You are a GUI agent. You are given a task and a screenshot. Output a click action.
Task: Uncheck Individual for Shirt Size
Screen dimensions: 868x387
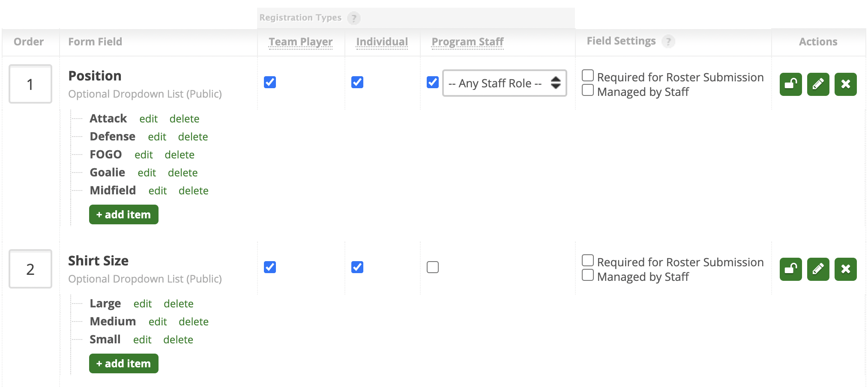(x=357, y=267)
